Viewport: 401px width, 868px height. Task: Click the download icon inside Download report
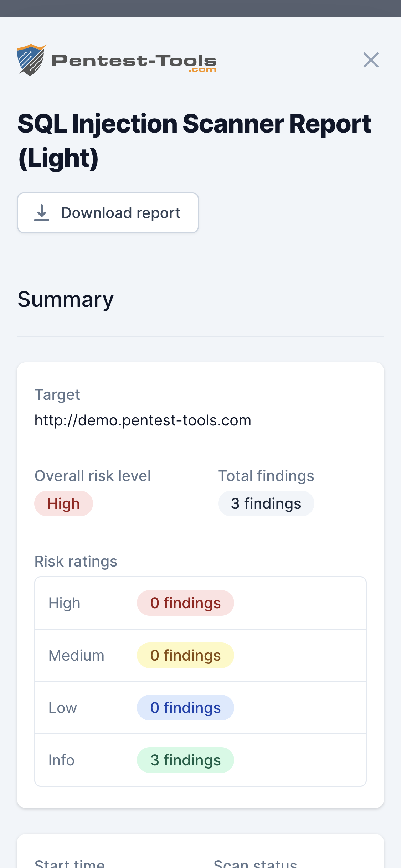42,212
